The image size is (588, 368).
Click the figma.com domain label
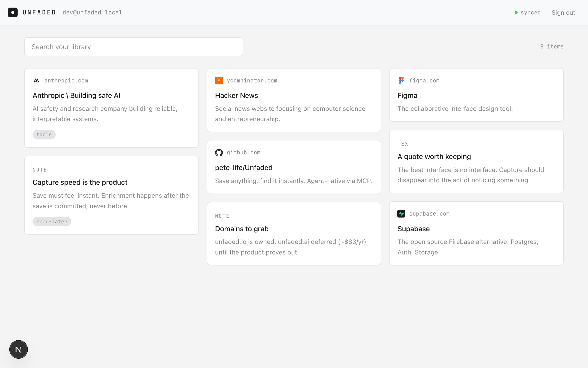click(424, 80)
